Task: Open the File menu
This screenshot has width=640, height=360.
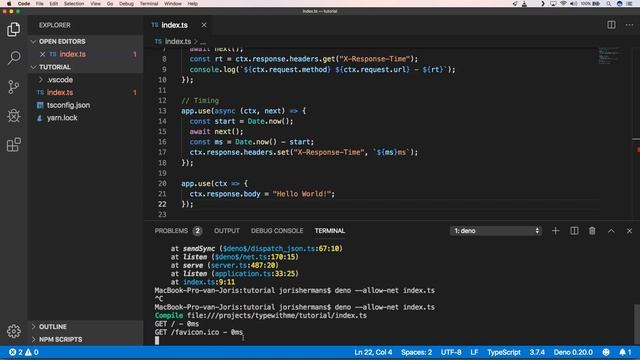Action: pyautogui.click(x=39, y=3)
